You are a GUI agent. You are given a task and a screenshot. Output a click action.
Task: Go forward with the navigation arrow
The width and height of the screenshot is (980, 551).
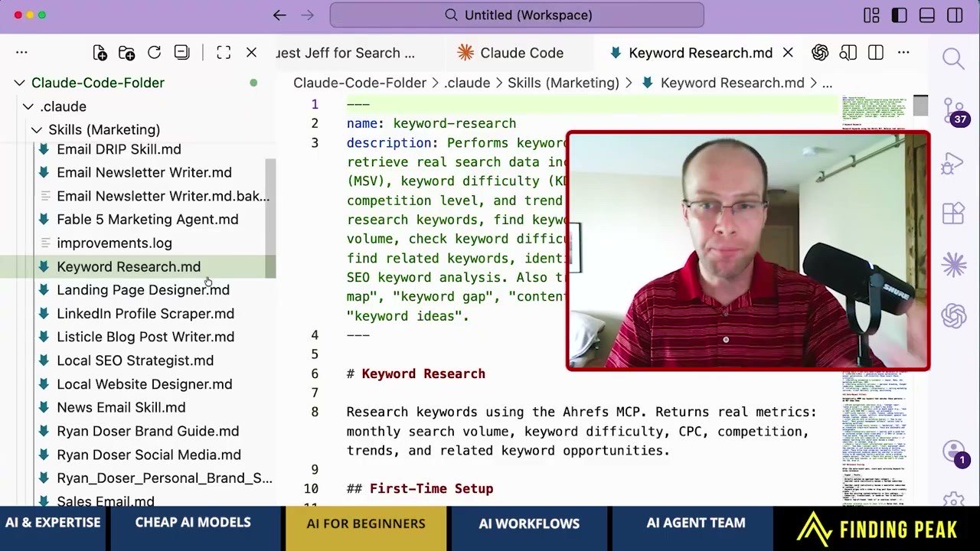pos(307,15)
